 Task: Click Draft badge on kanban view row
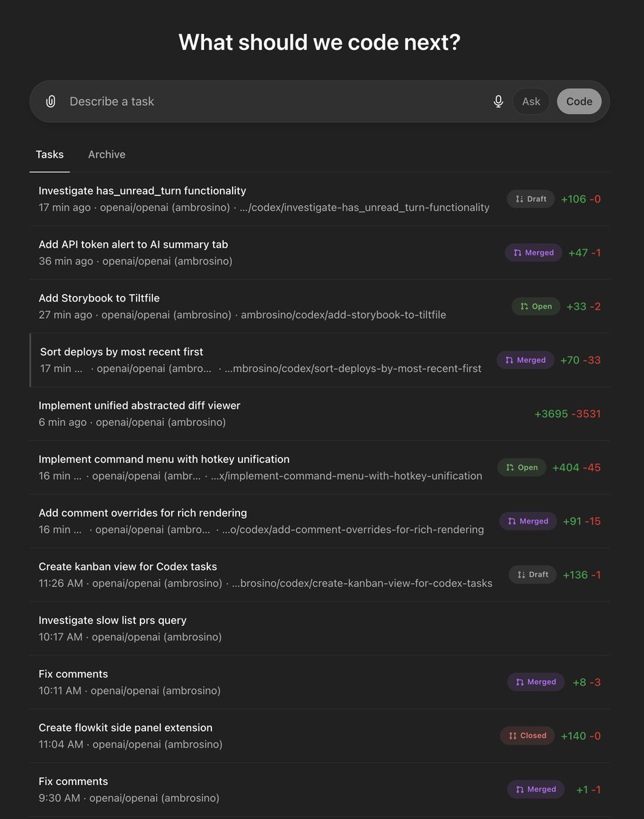tap(533, 575)
